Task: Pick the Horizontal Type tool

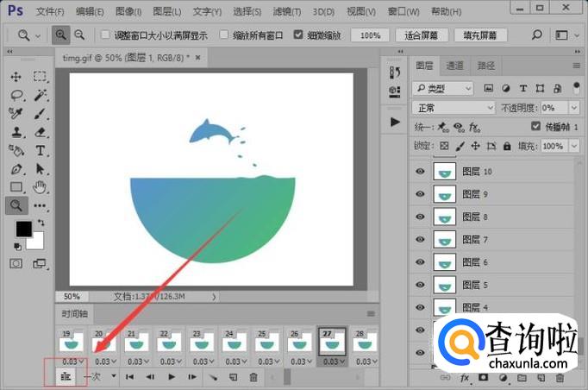Action: click(x=40, y=150)
